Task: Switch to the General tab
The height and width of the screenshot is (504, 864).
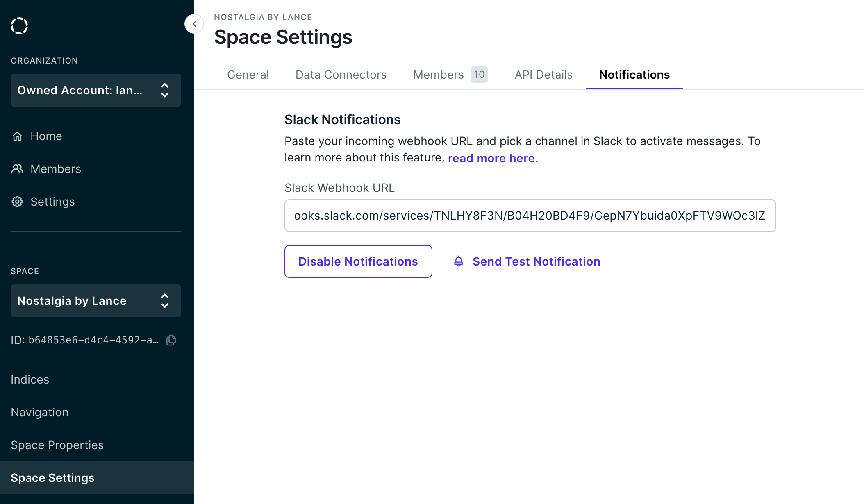Action: (248, 75)
